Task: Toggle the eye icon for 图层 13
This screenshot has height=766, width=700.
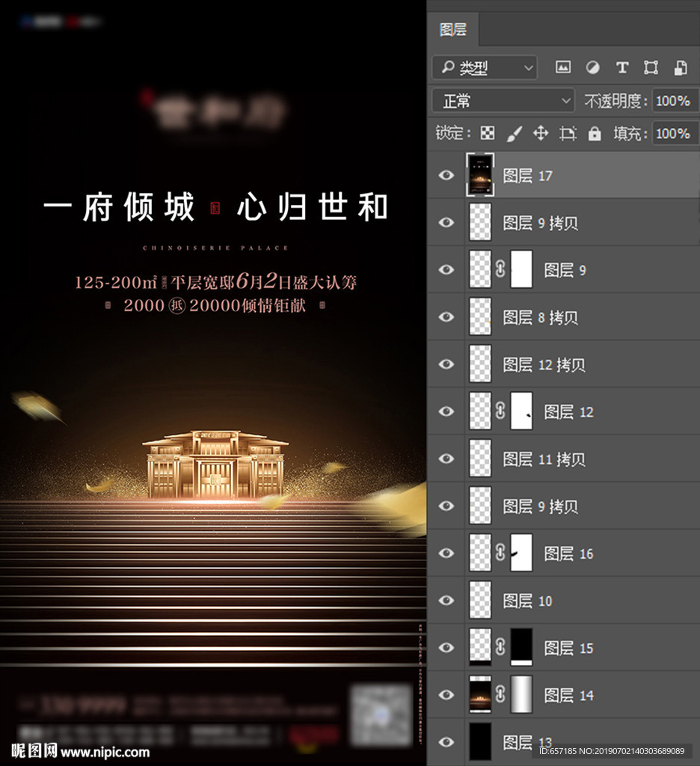Action: coord(446,741)
